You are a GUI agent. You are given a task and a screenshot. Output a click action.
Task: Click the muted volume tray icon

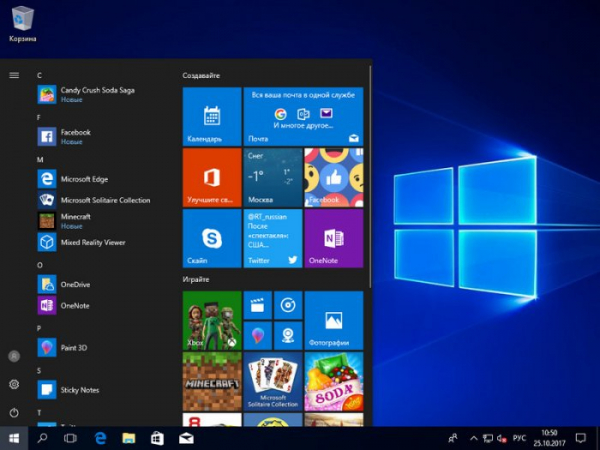click(x=501, y=438)
